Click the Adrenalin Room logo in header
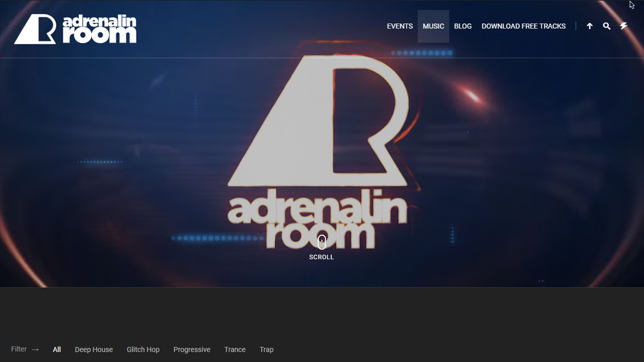The width and height of the screenshot is (644, 362). click(75, 29)
